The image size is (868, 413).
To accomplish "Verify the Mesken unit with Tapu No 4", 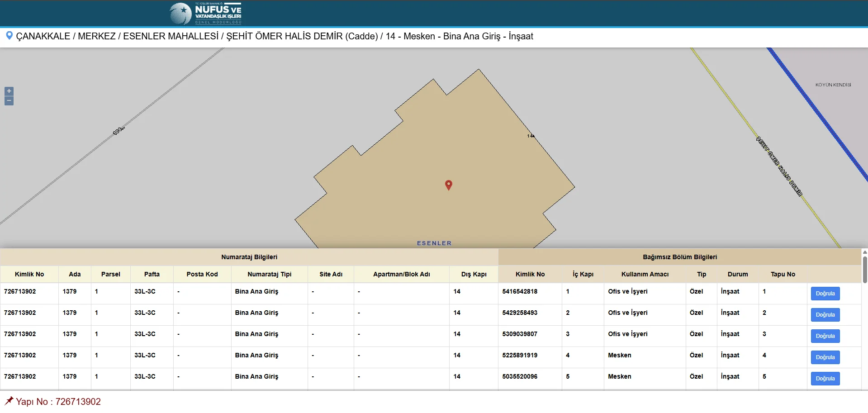I will tap(825, 357).
